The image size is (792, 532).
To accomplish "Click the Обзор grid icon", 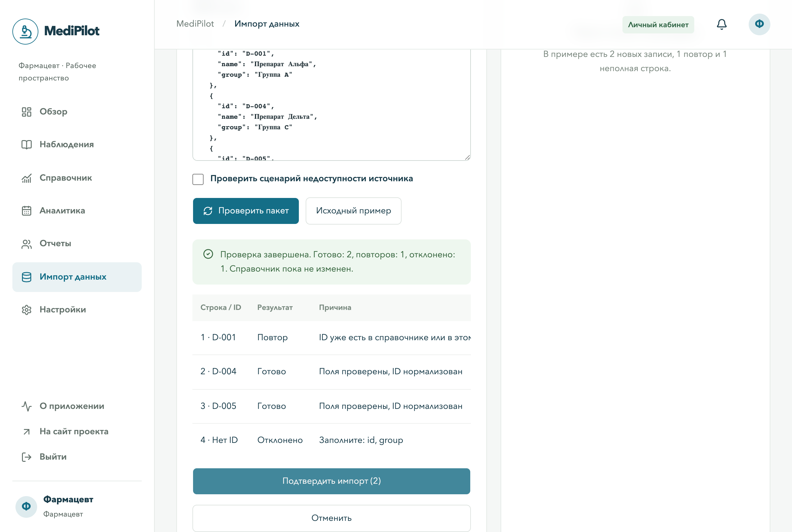I will click(27, 112).
